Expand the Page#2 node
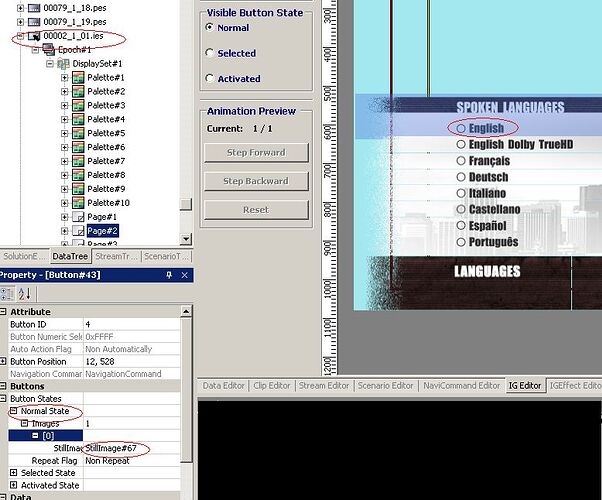Screen dimensions: 602x500 (x=64, y=231)
